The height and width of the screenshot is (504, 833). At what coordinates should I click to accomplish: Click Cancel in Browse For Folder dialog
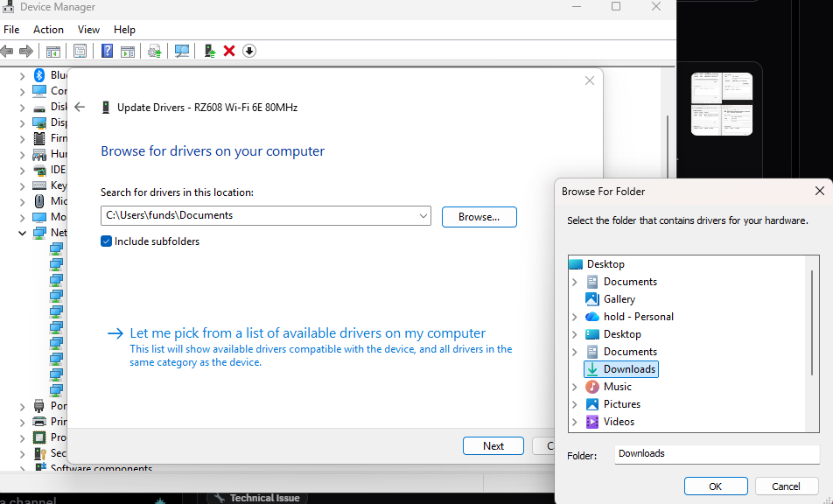[786, 486]
